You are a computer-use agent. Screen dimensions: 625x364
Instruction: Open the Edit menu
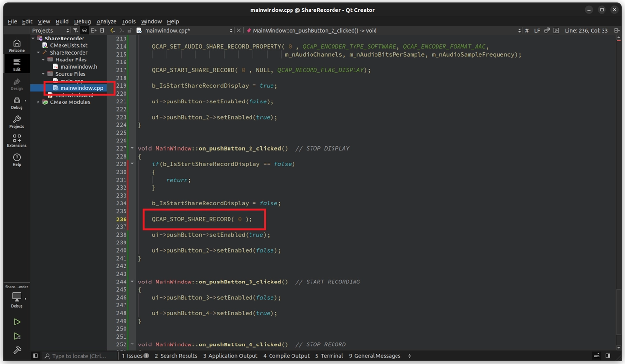tap(27, 21)
